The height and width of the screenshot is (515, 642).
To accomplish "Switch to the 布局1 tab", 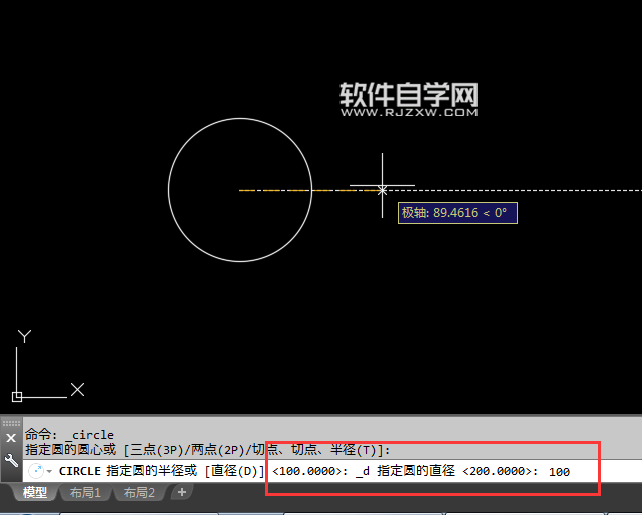I will click(85, 492).
